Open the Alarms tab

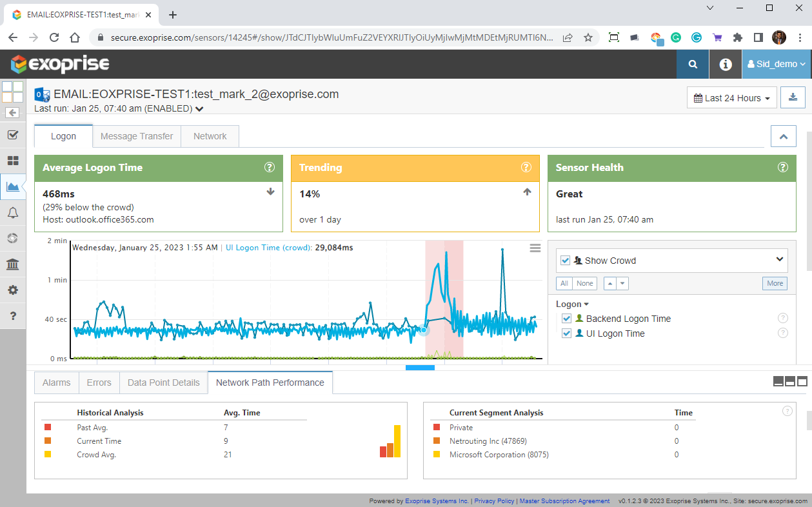tap(57, 383)
